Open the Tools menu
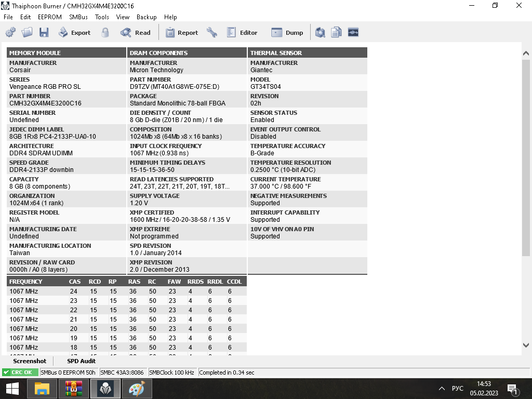This screenshot has width=532, height=399. (102, 17)
